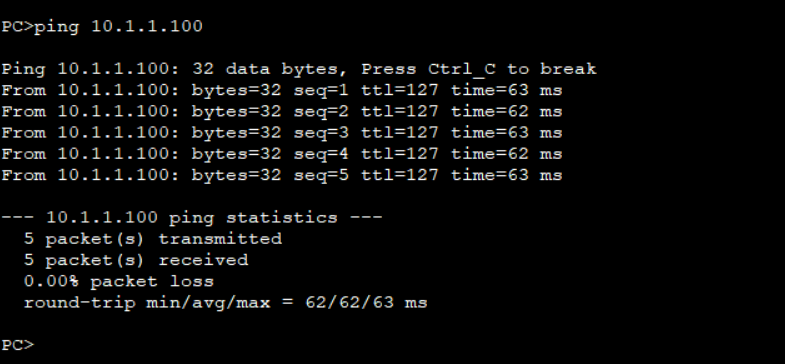Click the '5 packet(s) transmitted' line
Screen dimensions: 785x364
click(153, 239)
